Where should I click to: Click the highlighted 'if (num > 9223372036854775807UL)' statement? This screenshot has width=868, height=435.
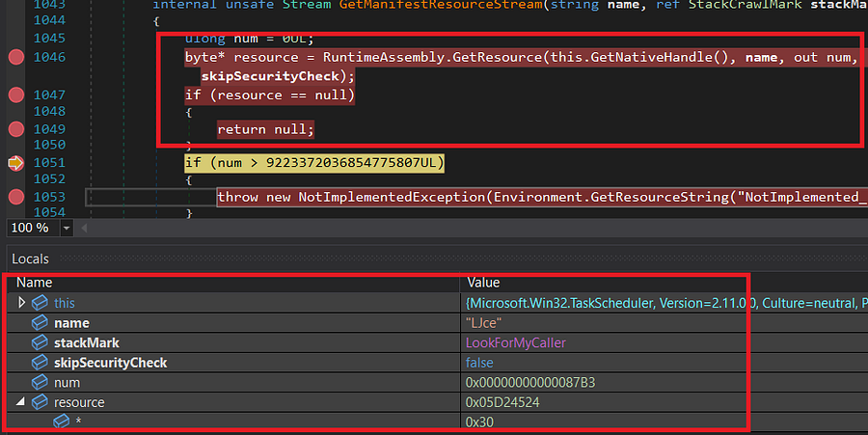point(314,163)
